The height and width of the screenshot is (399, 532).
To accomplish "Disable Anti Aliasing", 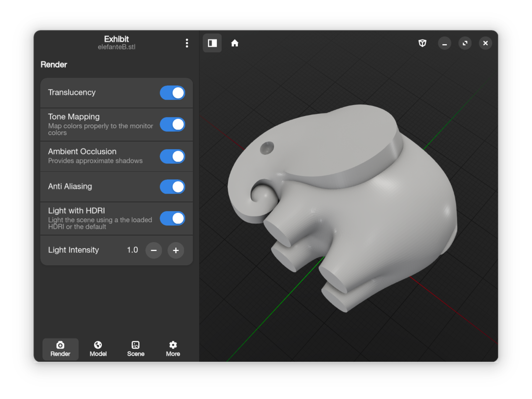I will tap(172, 187).
